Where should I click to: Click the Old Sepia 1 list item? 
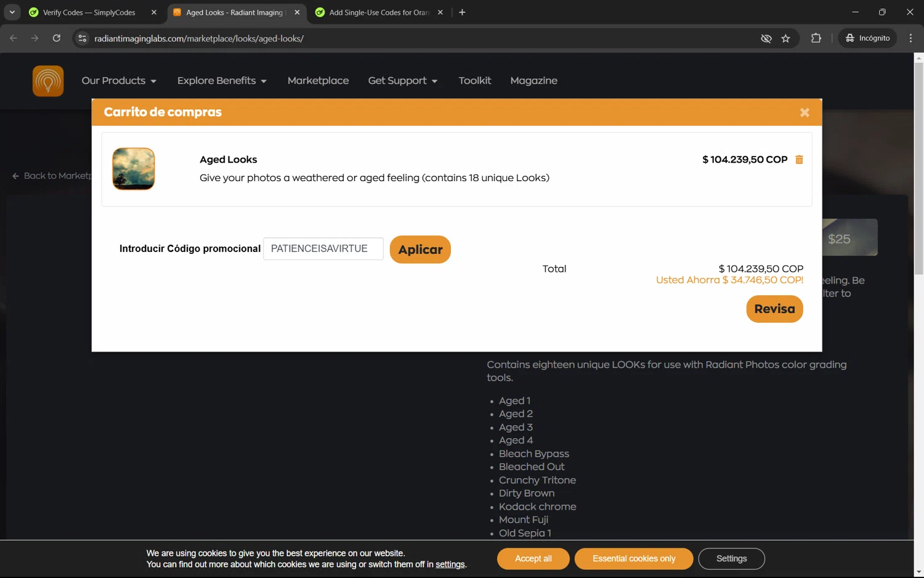pos(525,533)
